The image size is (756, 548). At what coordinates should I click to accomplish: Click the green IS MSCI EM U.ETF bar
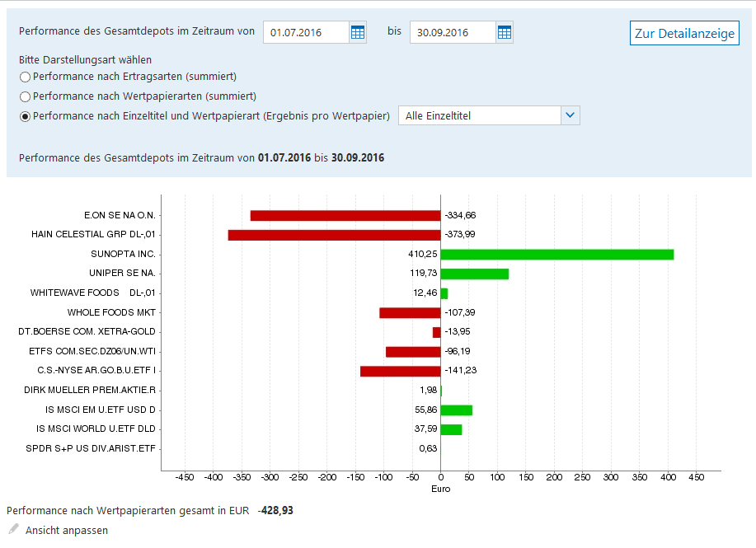click(457, 410)
